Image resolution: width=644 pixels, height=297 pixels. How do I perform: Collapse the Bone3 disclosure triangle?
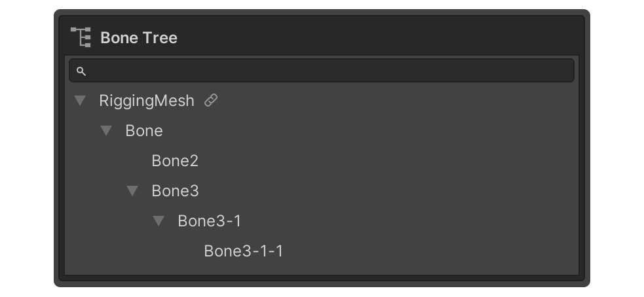pos(133,191)
